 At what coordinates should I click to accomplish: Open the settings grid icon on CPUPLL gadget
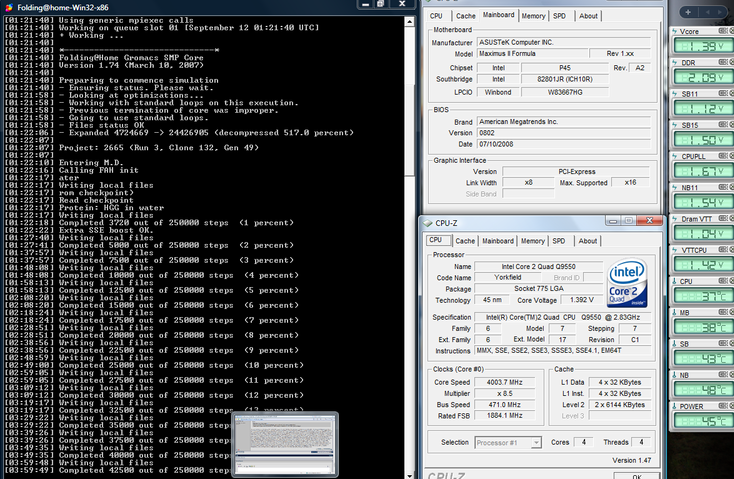tap(723, 156)
